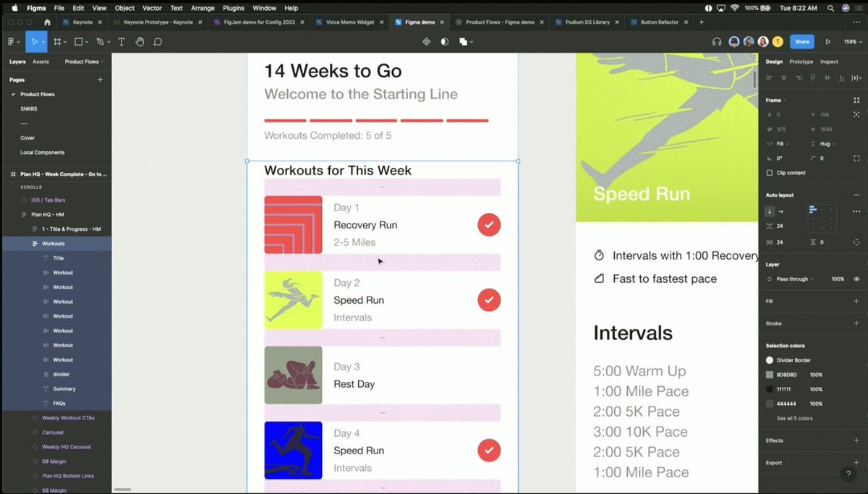Toggle independent padding icon
The width and height of the screenshot is (868, 494).
(856, 242)
